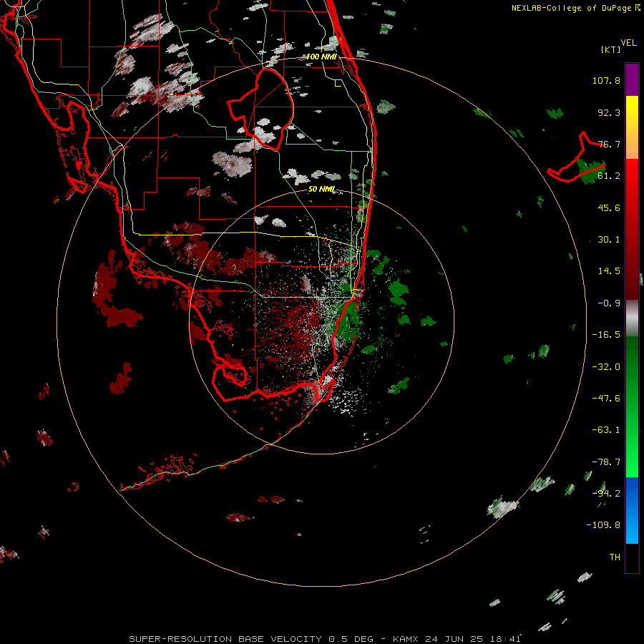Click the 45.6 legend value
Image resolution: width=644 pixels, height=644 pixels.
click(609, 208)
